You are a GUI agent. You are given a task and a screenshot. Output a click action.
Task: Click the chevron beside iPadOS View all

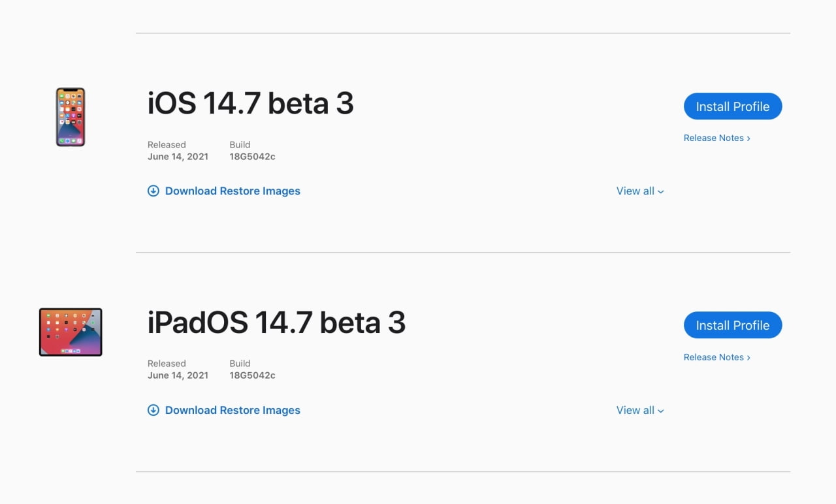click(x=661, y=411)
